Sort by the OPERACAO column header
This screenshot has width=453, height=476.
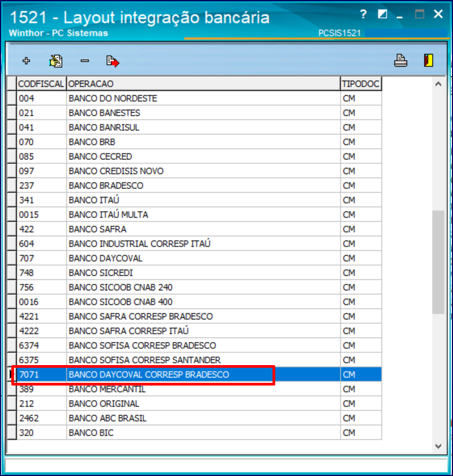204,83
